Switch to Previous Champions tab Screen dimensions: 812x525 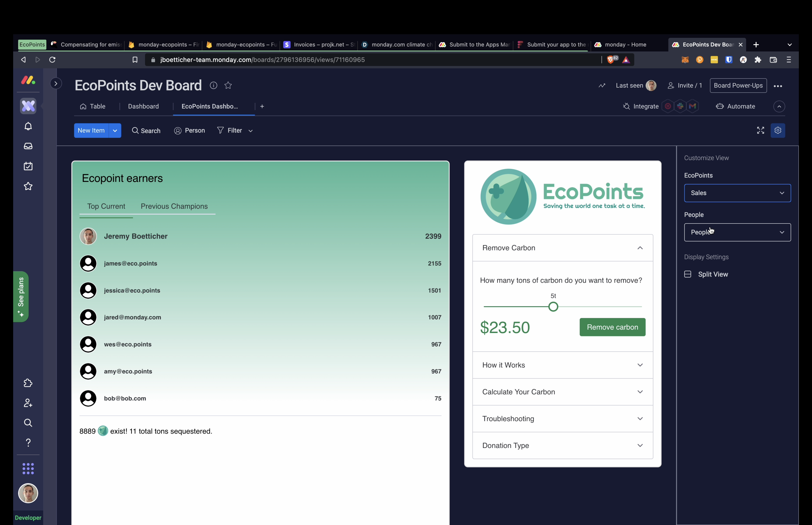(x=174, y=206)
